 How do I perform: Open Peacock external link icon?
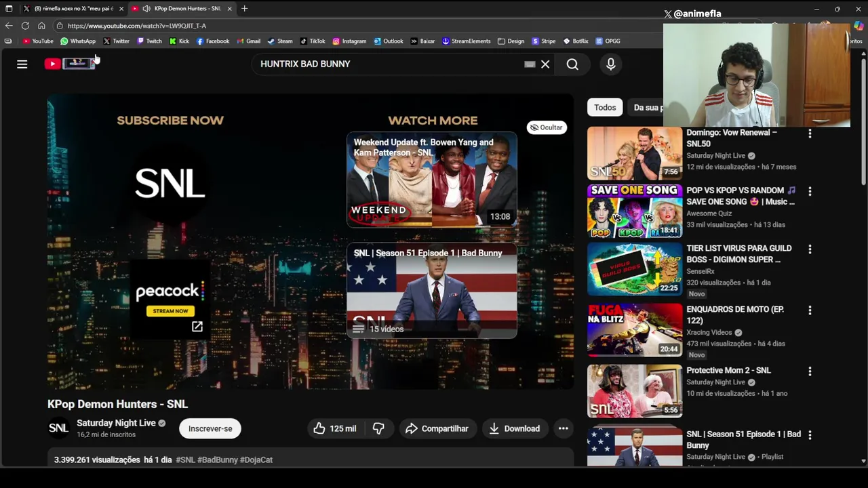(197, 327)
